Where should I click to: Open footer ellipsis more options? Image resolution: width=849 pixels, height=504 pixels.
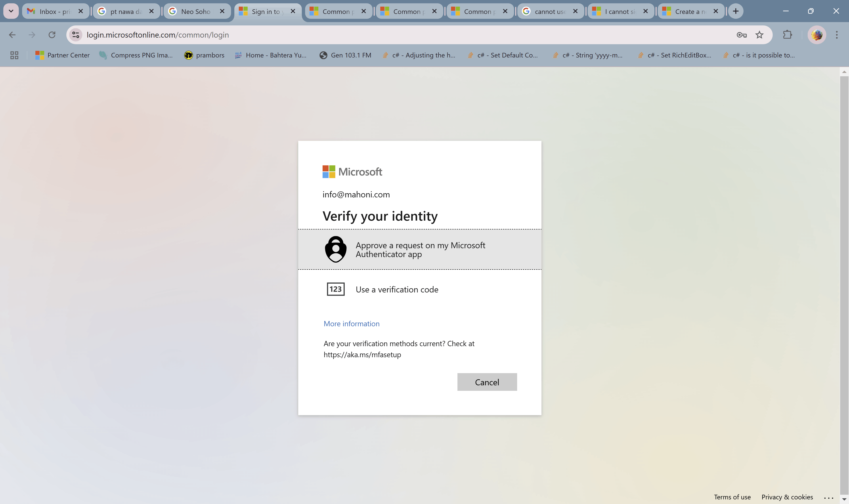(829, 497)
